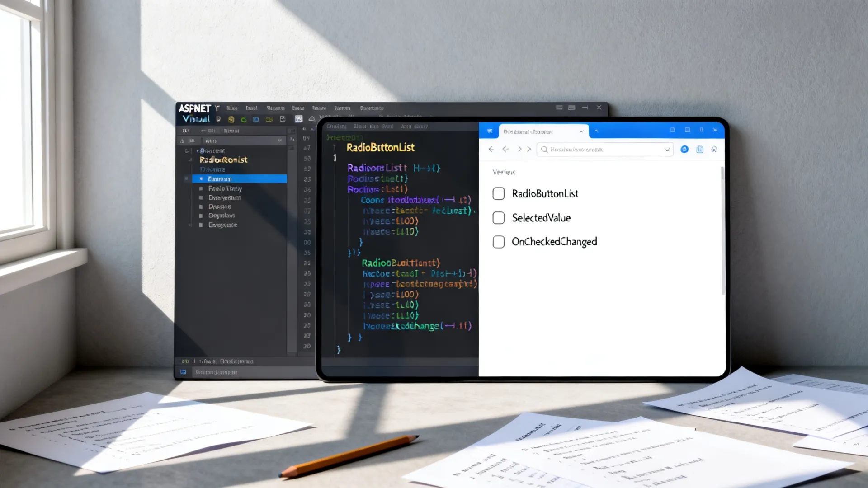Tick the SelectedValue checkbox
The image size is (868, 488).
[498, 218]
